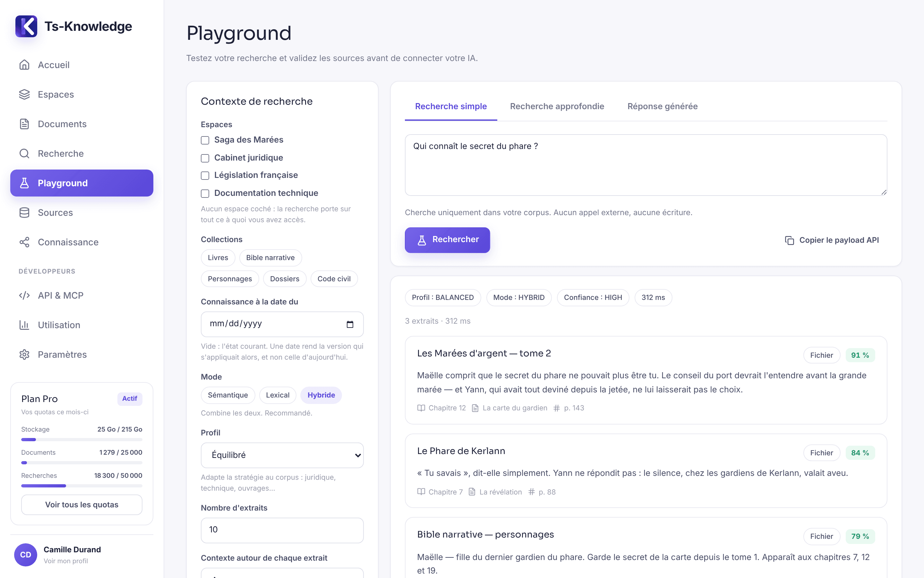This screenshot has height=578, width=924.
Task: Toggle the Bible narrative collection chip
Action: click(270, 258)
